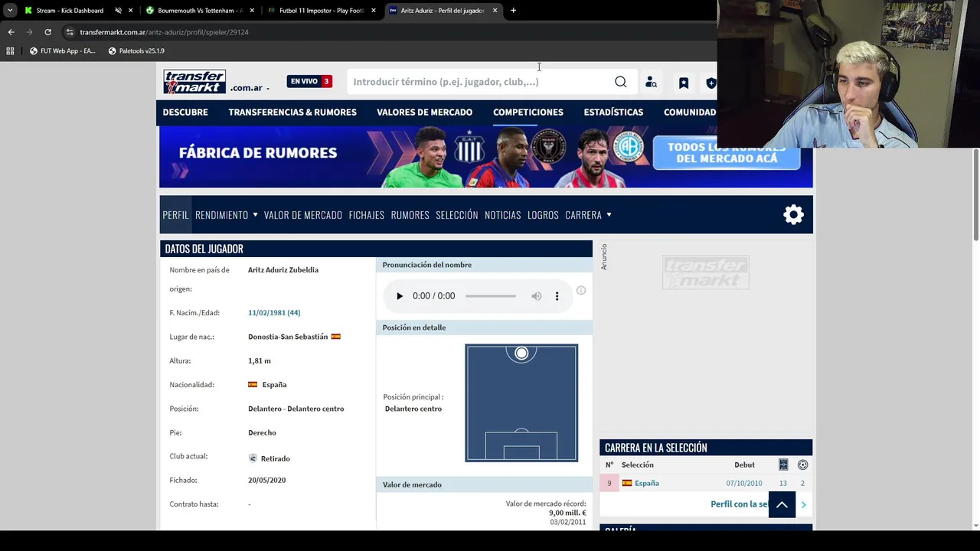This screenshot has height=551, width=980.
Task: Open a new browser tab
Action: 513,11
